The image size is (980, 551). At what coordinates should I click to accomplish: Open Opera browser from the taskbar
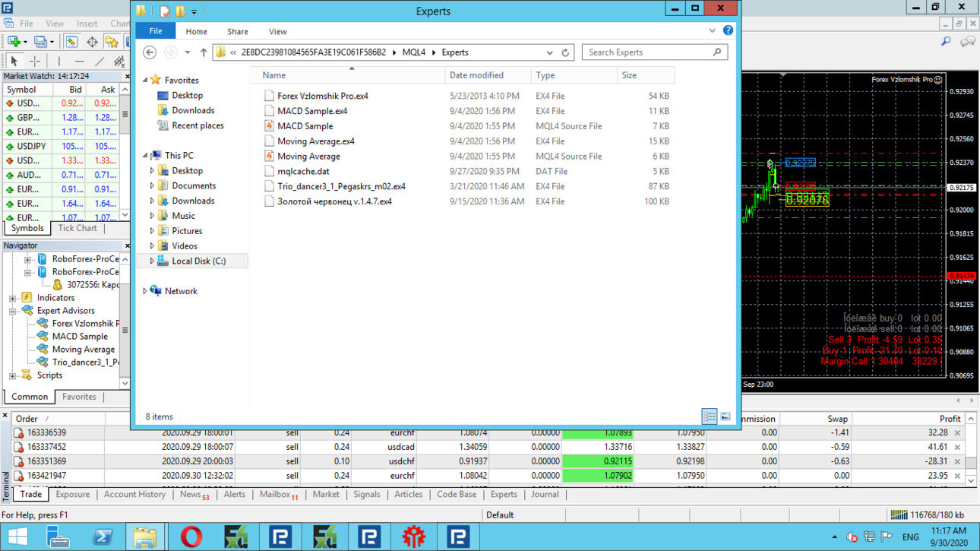click(191, 537)
